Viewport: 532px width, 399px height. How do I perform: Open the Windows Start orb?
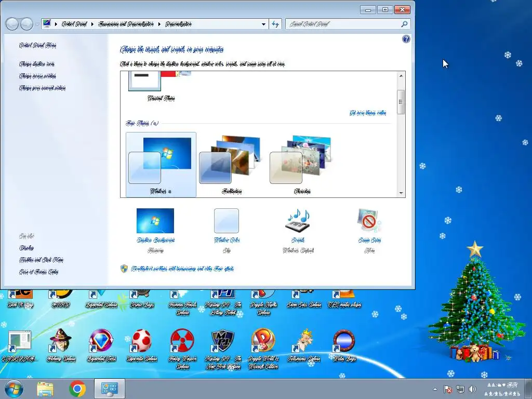14,389
